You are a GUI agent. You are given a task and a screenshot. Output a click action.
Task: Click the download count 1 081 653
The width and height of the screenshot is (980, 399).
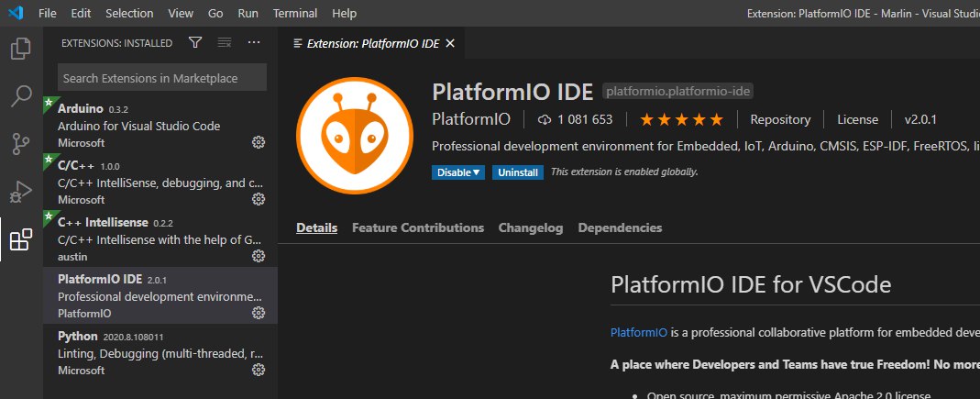click(x=575, y=119)
